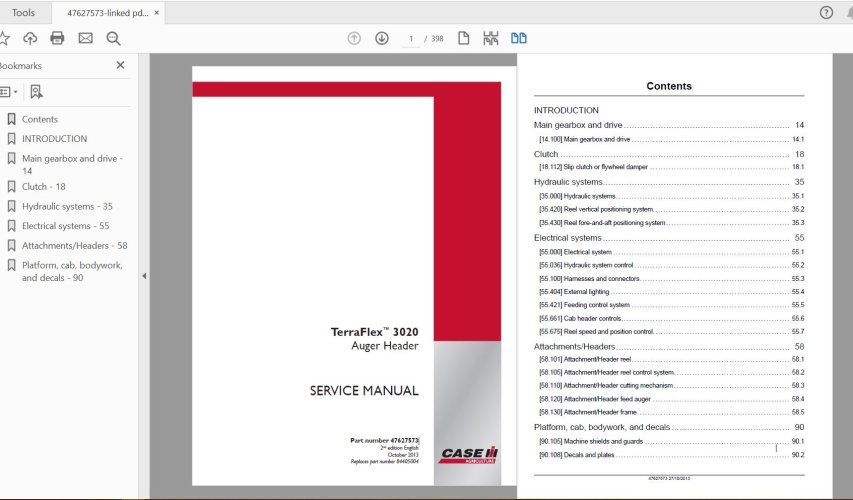The image size is (853, 500).
Task: Click the Bookmarks panel title
Action: pyautogui.click(x=20, y=65)
